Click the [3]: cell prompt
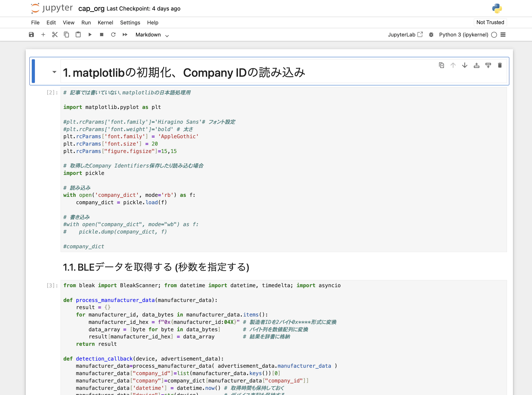The height and width of the screenshot is (395, 532). pyautogui.click(x=52, y=285)
